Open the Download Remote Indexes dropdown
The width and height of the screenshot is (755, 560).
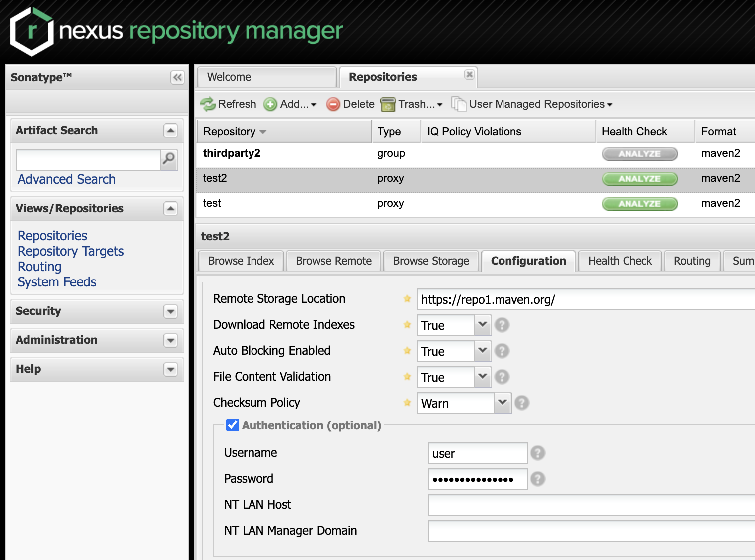tap(482, 325)
